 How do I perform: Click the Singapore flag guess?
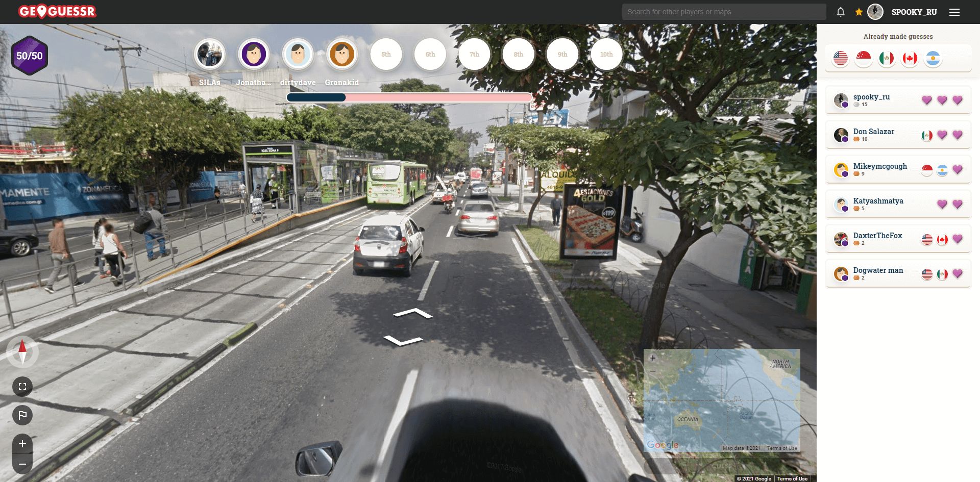pos(864,58)
